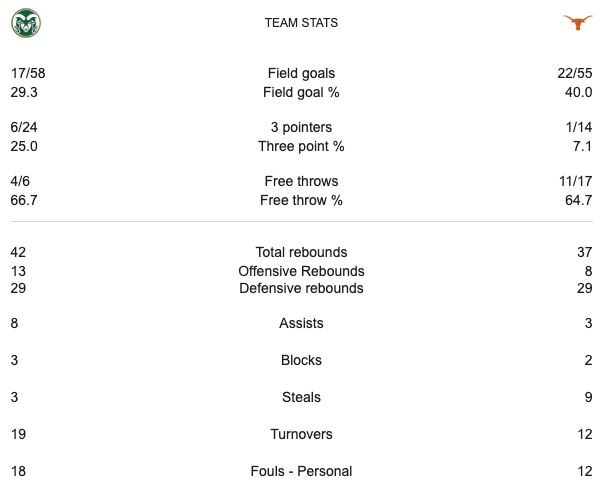Screen dimensions: 600x491
Task: Select the Free throw % label
Action: (x=301, y=200)
